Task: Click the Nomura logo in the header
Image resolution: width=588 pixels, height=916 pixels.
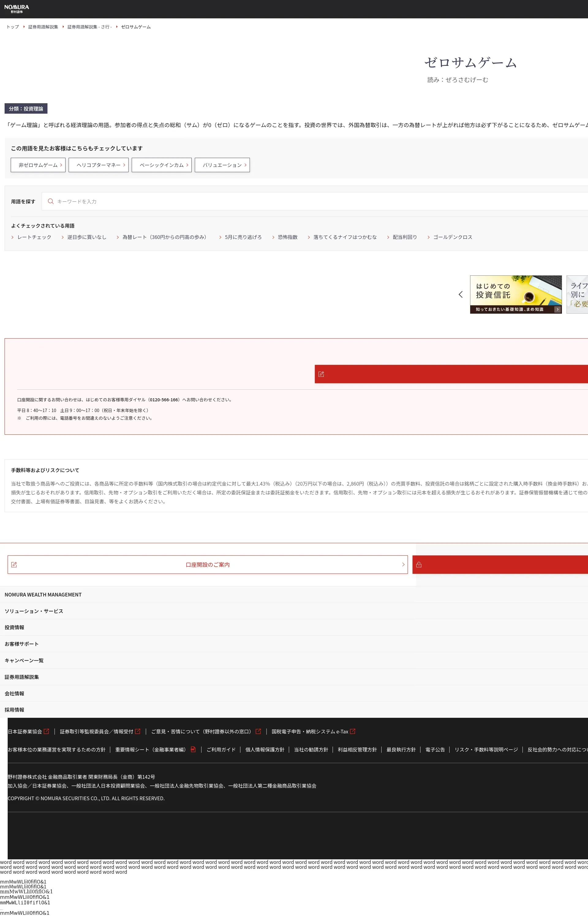Action: click(x=17, y=9)
